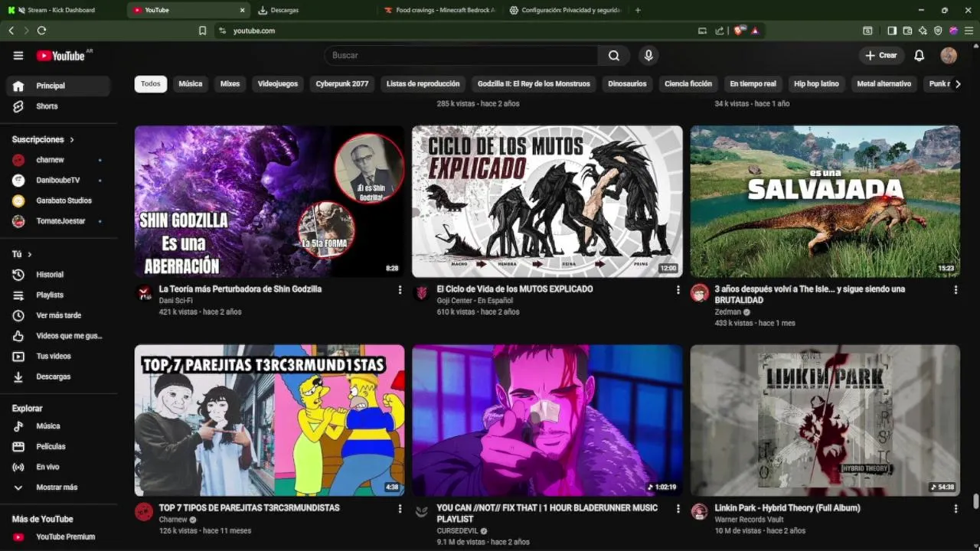Open YouTube Premium link
Viewport: 980px width, 551px height.
pos(58,536)
